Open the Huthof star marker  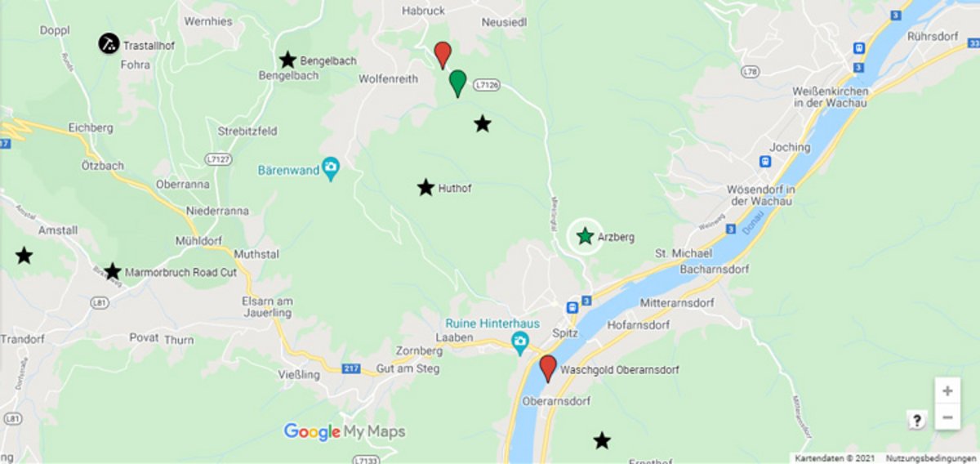coord(425,187)
